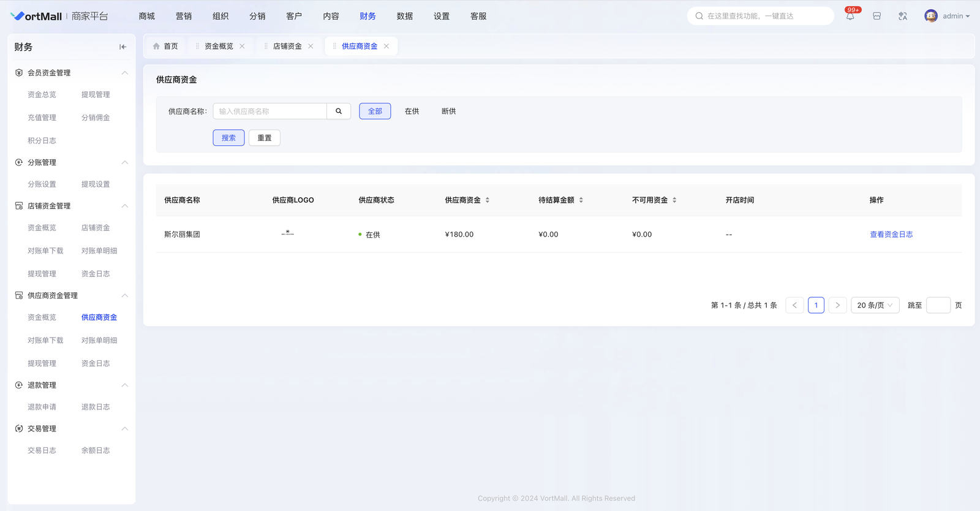Screen dimensions: 980x511
Task: Select the 断供 status filter
Action: pyautogui.click(x=448, y=112)
